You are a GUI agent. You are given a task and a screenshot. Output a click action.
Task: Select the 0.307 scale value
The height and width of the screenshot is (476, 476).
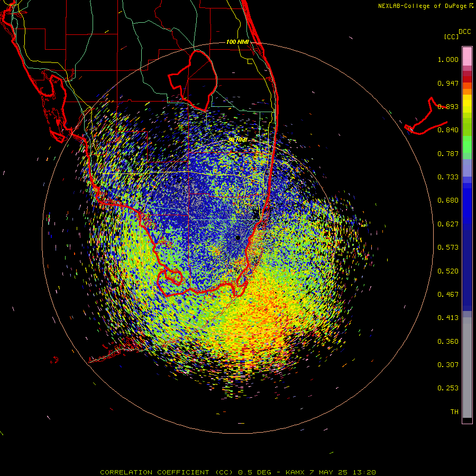pyautogui.click(x=448, y=365)
